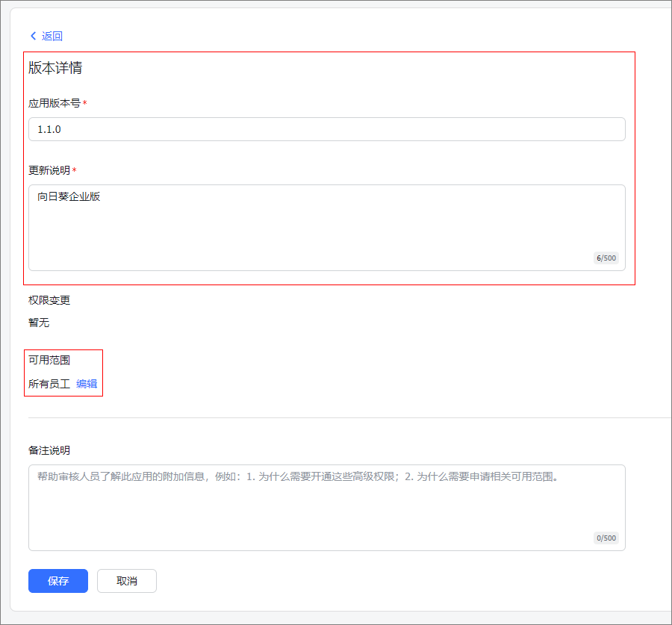Focus the version number input showing 1.1.0
The image size is (672, 625).
(x=326, y=129)
